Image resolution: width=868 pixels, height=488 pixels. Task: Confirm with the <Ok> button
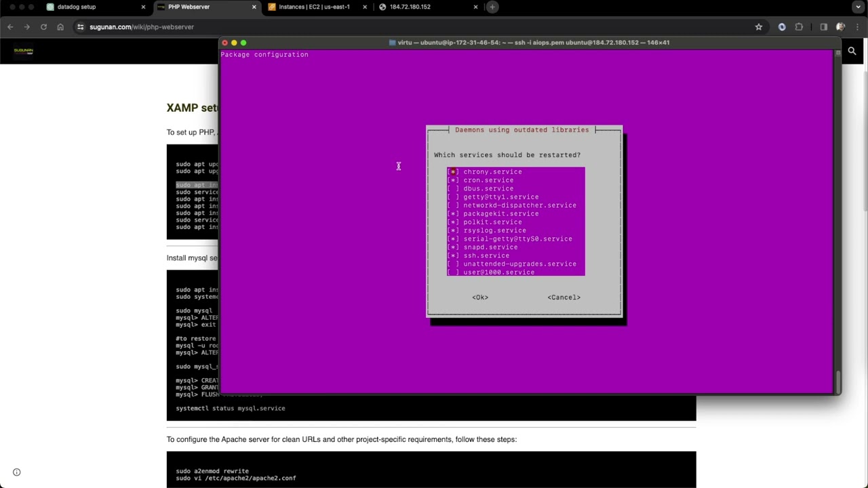(x=480, y=298)
